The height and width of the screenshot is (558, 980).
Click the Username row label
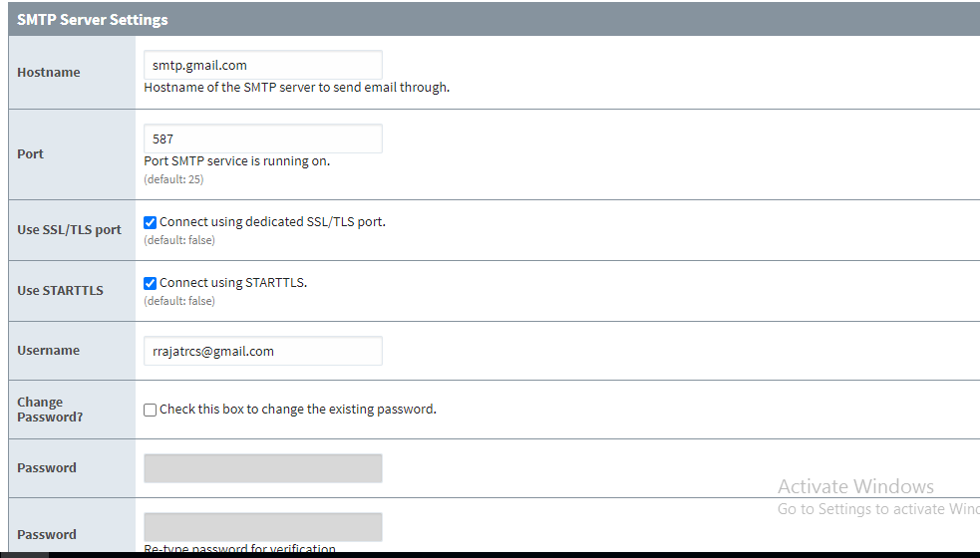[48, 351]
